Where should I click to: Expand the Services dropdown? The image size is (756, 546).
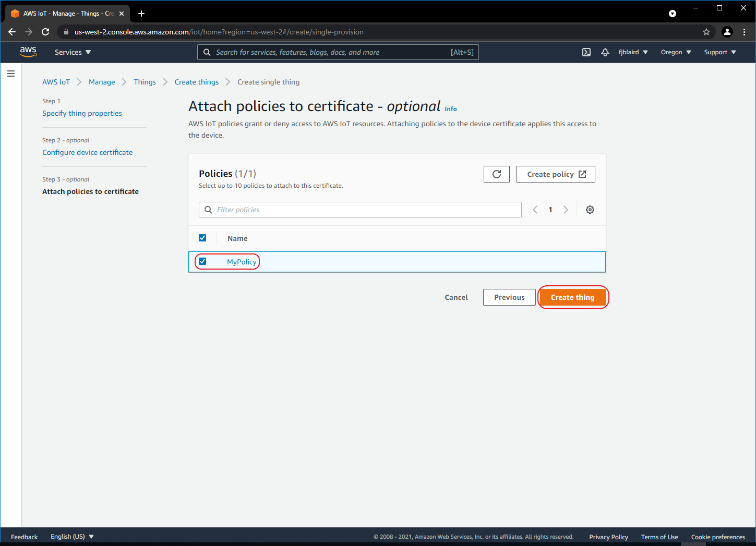coord(73,52)
